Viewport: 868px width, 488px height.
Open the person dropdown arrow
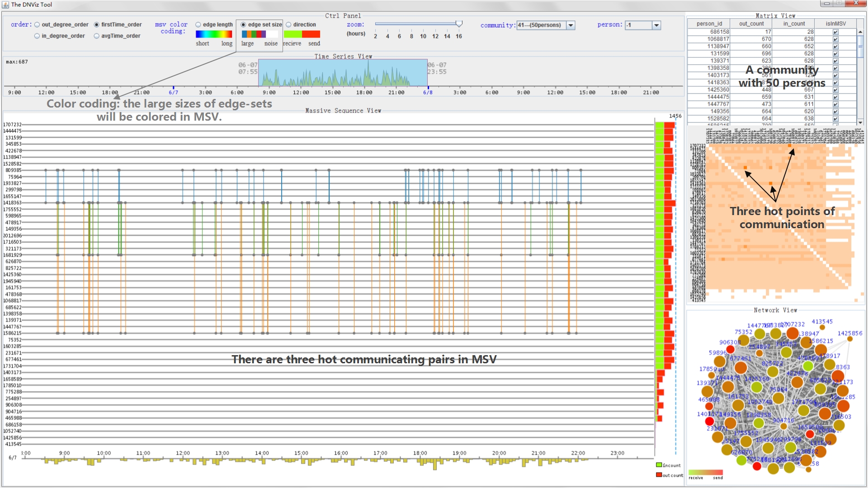point(656,25)
